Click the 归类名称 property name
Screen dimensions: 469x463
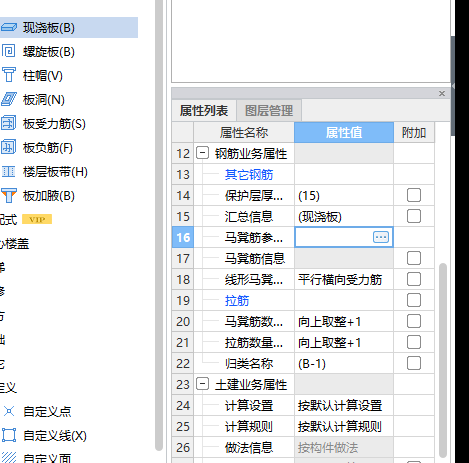pos(249,364)
